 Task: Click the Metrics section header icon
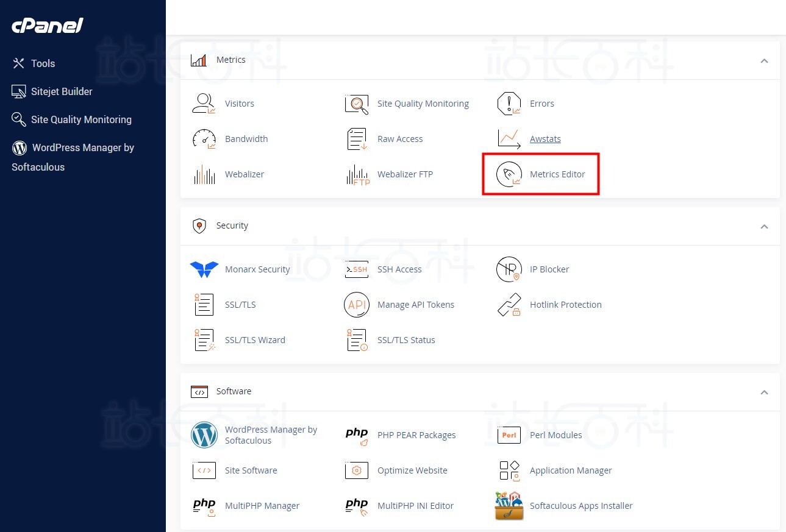point(199,60)
